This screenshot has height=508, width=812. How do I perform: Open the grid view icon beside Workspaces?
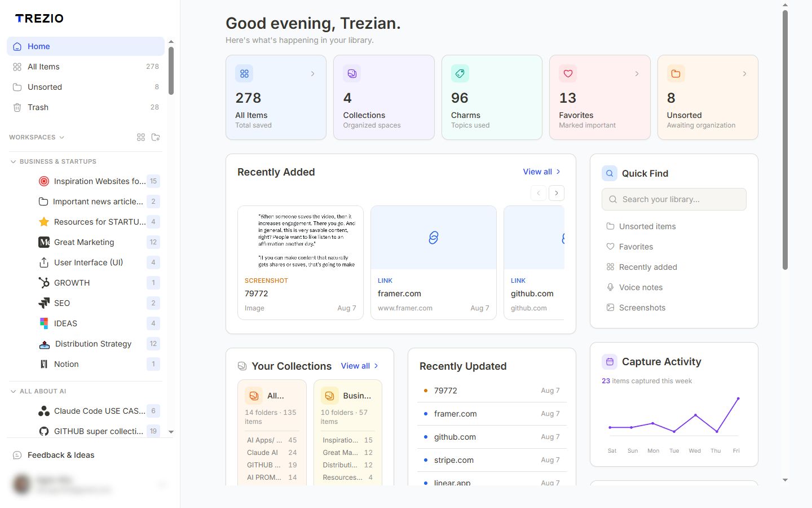(141, 137)
